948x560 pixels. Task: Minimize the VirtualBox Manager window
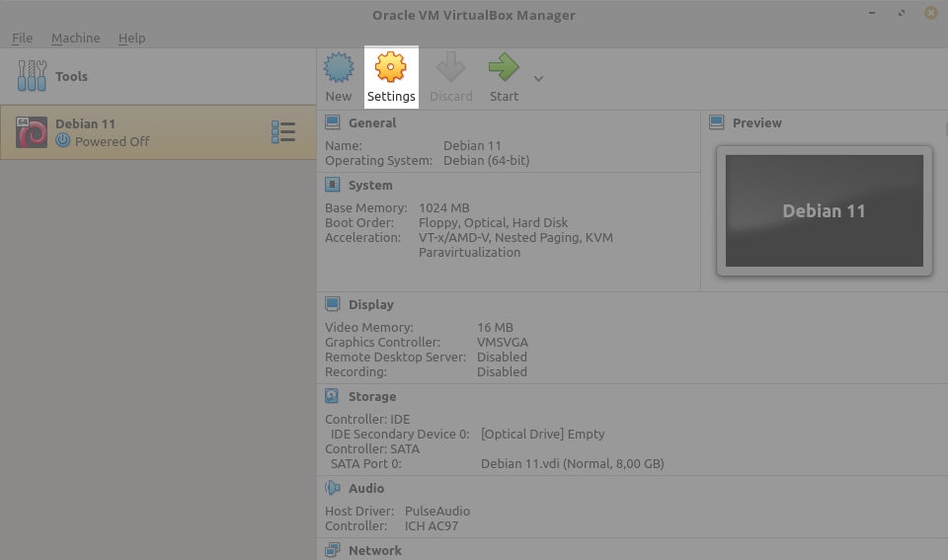[x=872, y=13]
